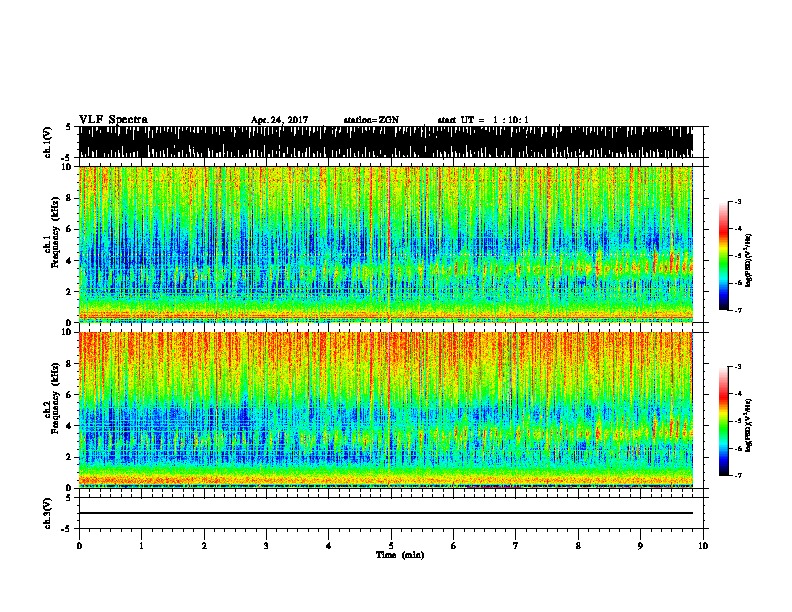
Task: Click the "ch.1(V)" axis label
Action: 48,142
